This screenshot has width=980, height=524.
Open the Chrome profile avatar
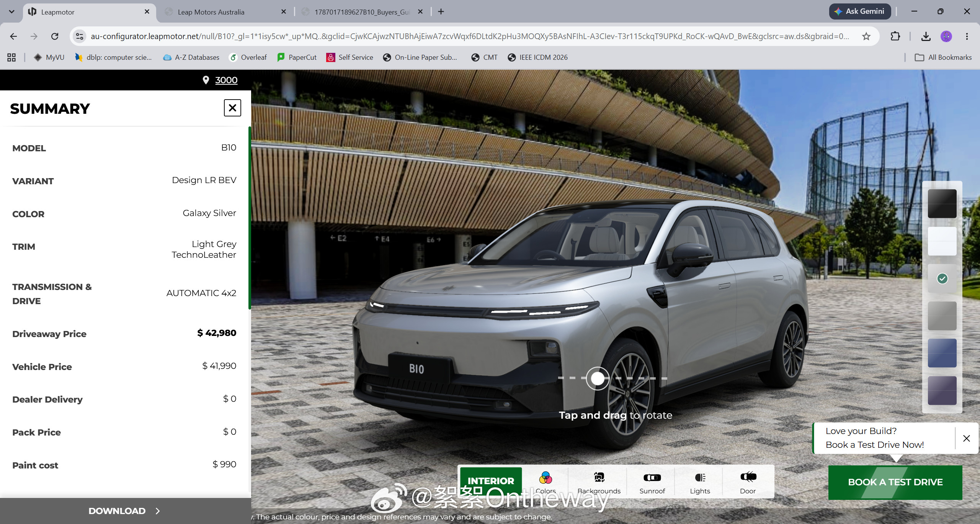(x=946, y=36)
